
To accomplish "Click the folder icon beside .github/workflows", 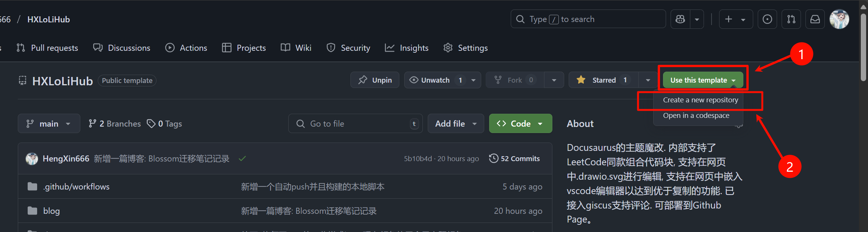I will 33,186.
